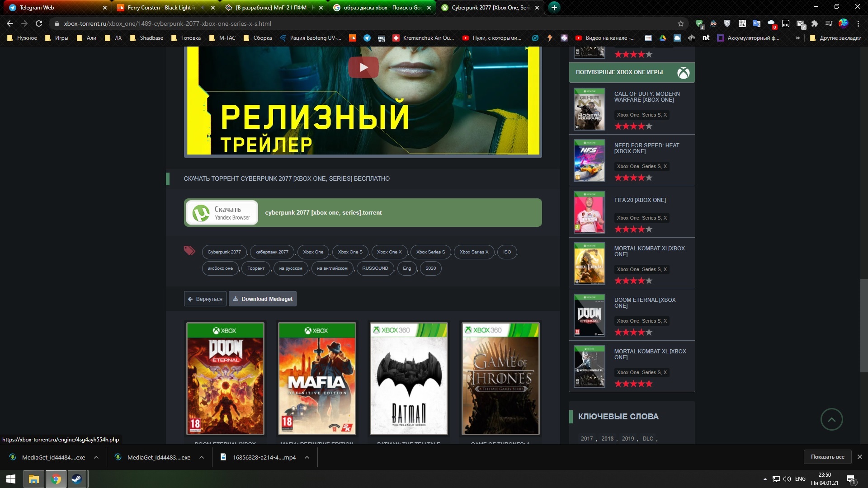Open the Нужное bookmarks folder
The height and width of the screenshot is (488, 868).
click(x=22, y=38)
